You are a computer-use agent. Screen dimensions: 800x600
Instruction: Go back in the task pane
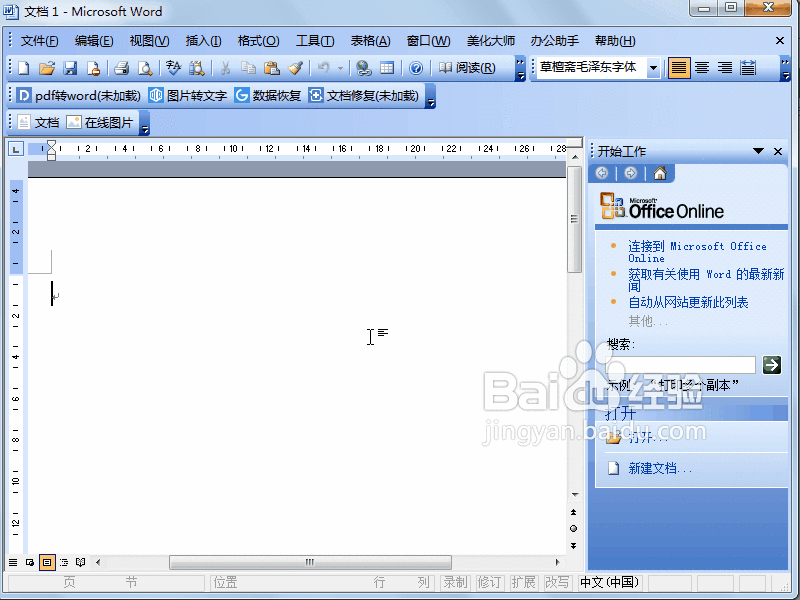602,173
